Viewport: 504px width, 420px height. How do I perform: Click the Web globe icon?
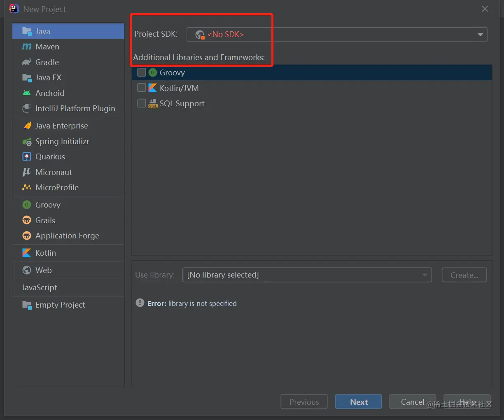(27, 270)
